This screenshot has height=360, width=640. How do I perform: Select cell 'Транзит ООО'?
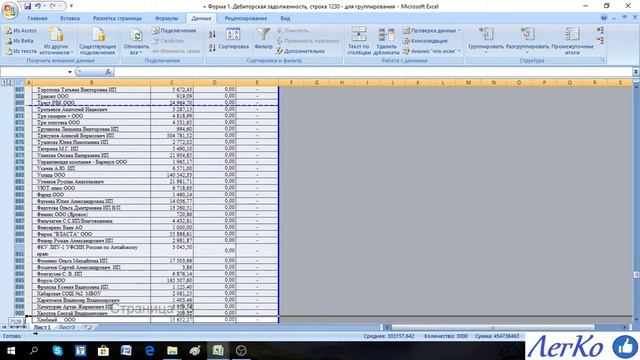[x=91, y=96]
